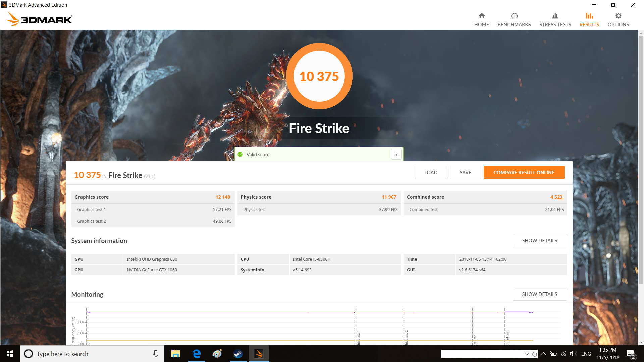This screenshot has width=644, height=362.
Task: Click COMPARE RESULT ONLINE
Action: click(524, 173)
